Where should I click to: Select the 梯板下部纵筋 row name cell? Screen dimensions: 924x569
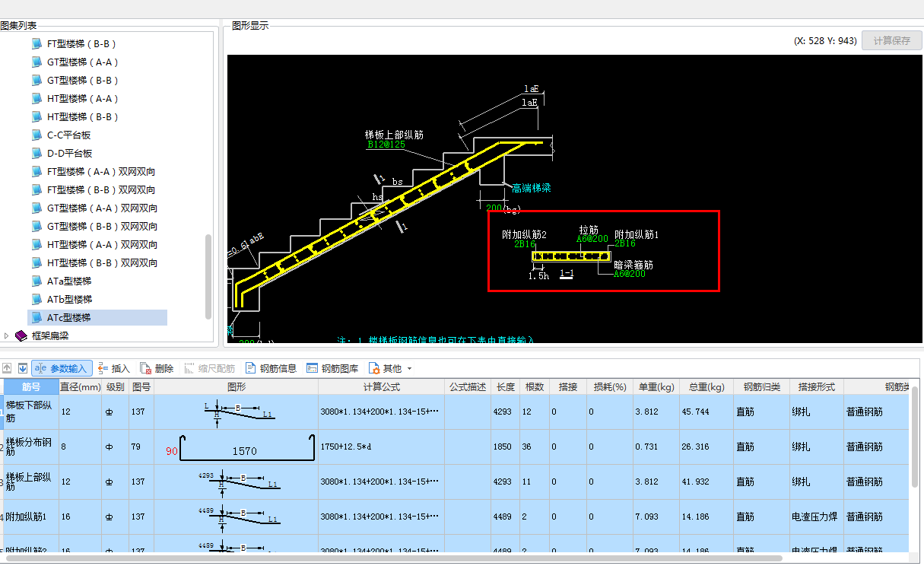click(30, 412)
